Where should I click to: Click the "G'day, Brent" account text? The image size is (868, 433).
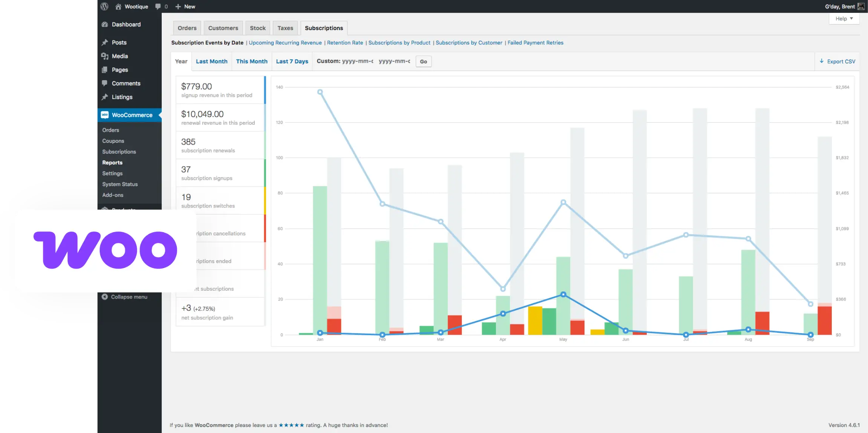pyautogui.click(x=840, y=6)
